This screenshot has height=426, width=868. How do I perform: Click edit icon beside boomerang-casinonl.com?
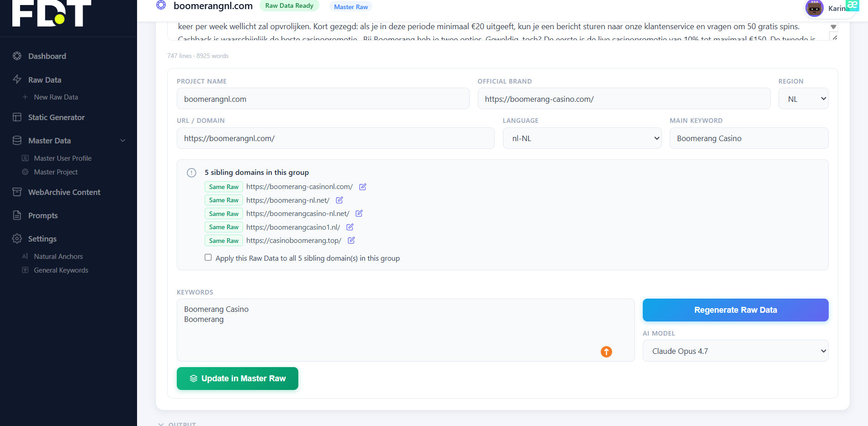tap(363, 187)
